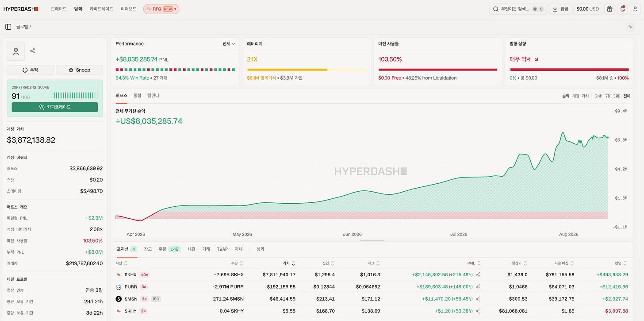
Task: Share the SKHX position PNL
Action: point(478,275)
